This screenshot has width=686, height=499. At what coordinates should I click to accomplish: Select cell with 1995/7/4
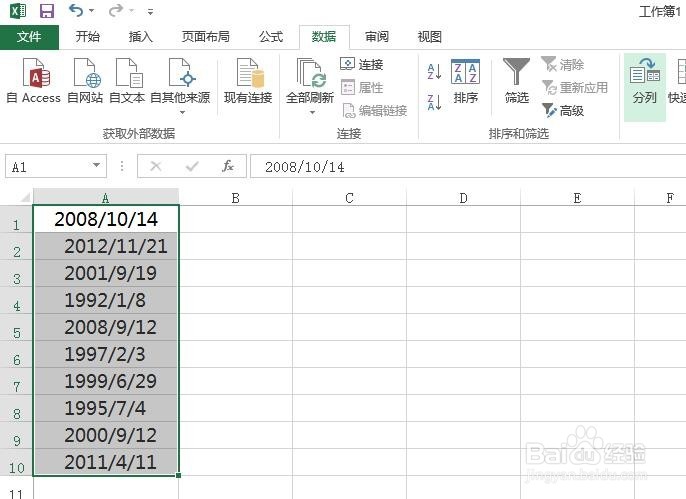click(x=106, y=408)
